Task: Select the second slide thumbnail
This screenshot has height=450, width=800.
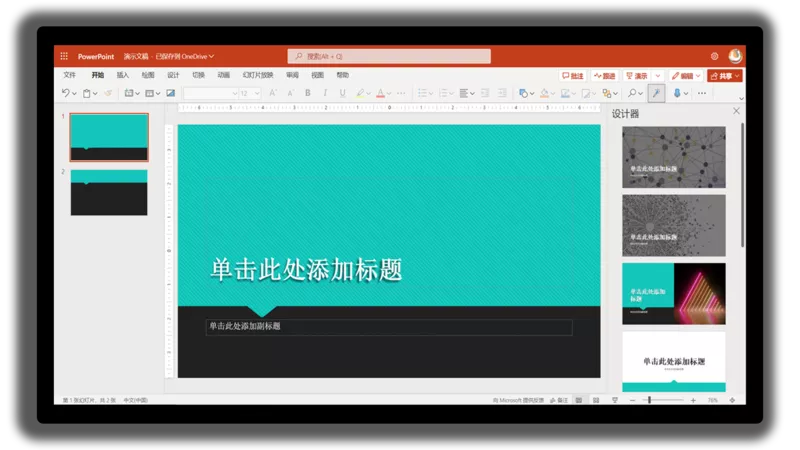Action: (109, 192)
